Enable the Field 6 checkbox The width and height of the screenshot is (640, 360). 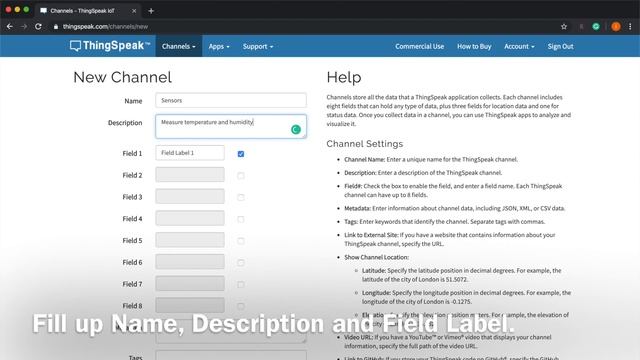click(x=241, y=262)
